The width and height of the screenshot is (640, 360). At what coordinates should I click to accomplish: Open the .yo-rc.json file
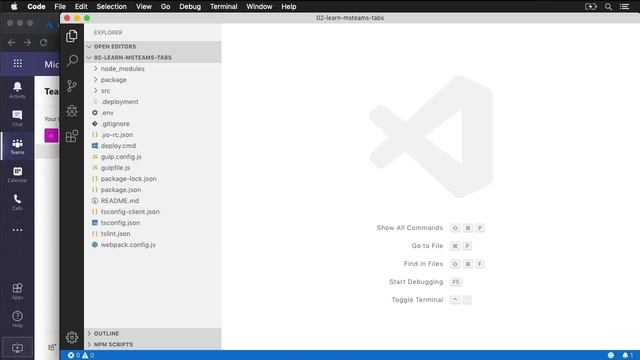click(153, 135)
